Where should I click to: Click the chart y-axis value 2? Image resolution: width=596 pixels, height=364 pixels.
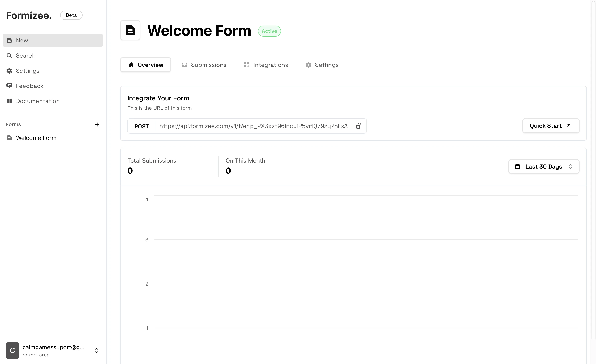147,284
